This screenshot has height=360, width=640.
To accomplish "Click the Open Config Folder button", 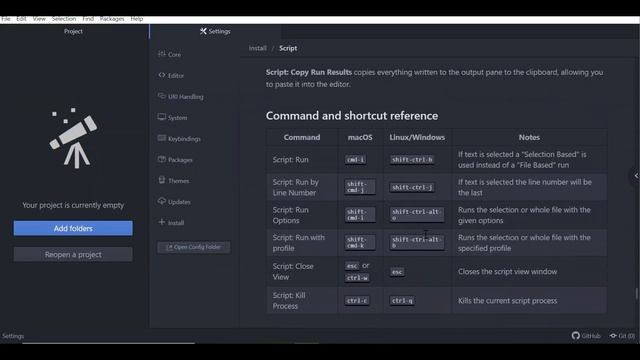I will coord(193,247).
